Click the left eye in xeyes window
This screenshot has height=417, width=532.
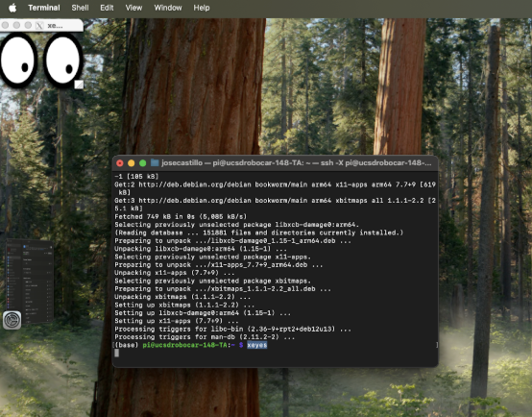click(x=18, y=61)
